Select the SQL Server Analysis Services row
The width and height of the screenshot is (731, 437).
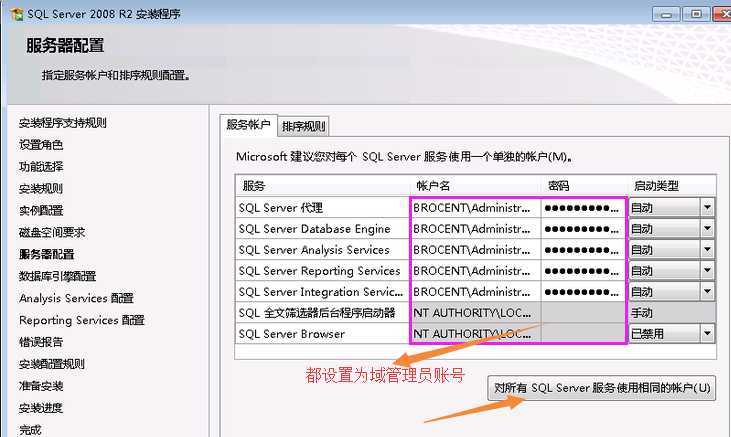pos(323,250)
